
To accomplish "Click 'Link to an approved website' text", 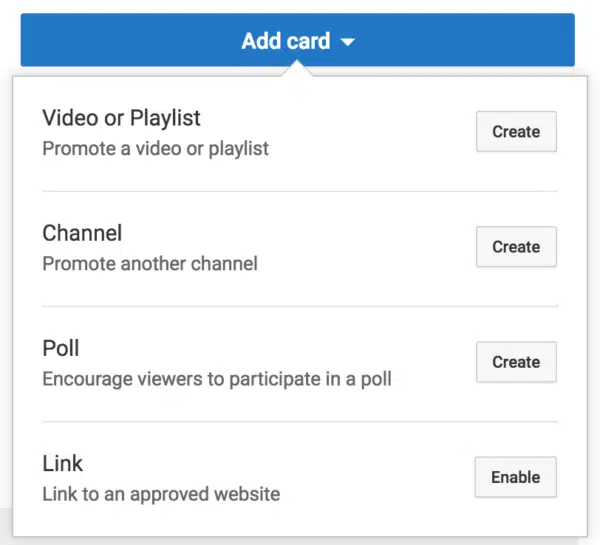I will tap(161, 494).
